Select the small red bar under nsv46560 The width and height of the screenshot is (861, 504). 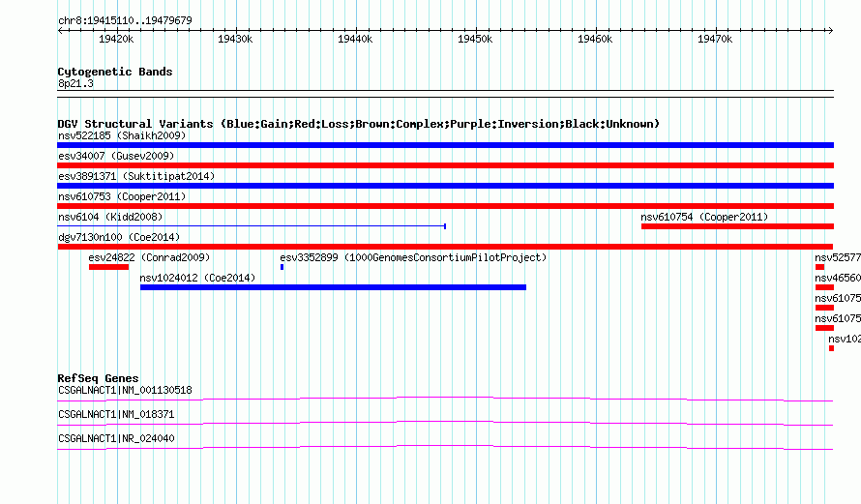click(825, 287)
